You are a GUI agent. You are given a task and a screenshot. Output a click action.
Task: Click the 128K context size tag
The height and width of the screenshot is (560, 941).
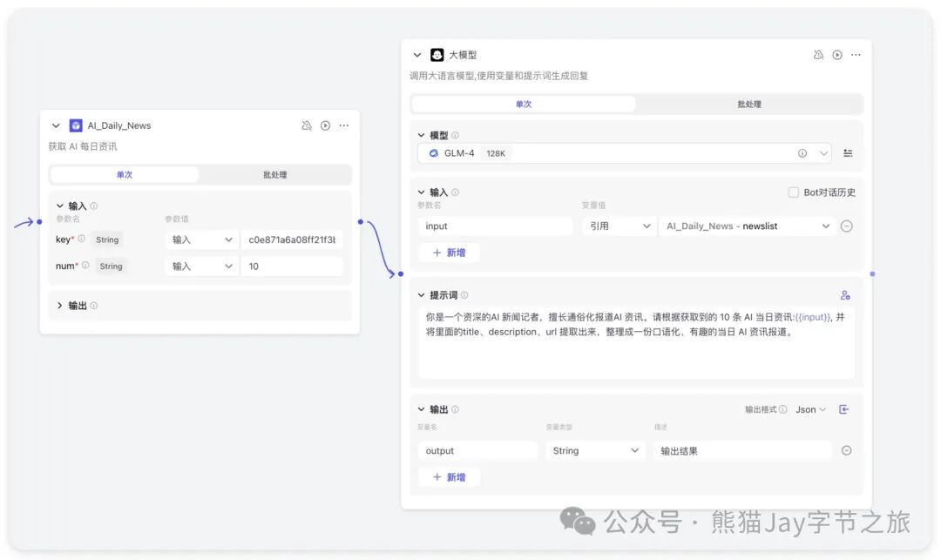pyautogui.click(x=496, y=153)
